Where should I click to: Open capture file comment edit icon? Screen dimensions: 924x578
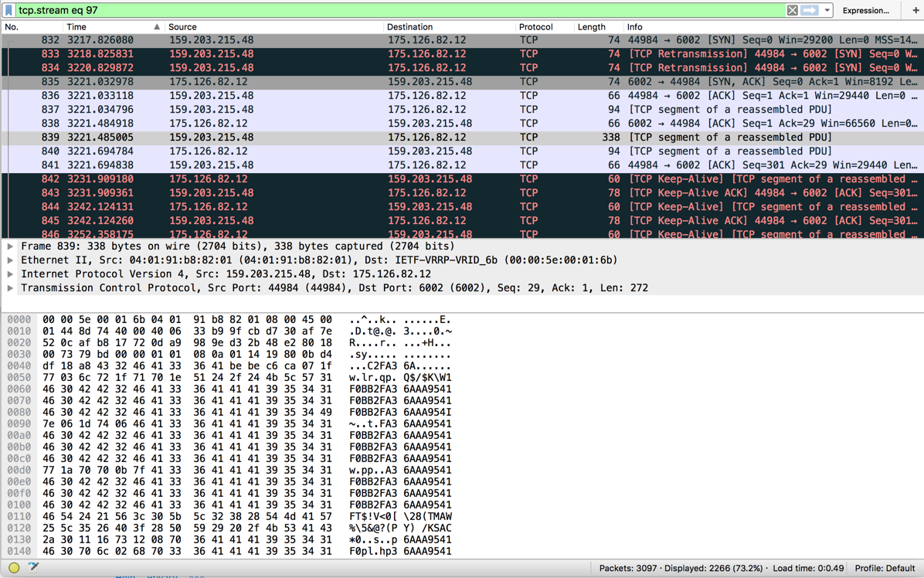pos(33,568)
